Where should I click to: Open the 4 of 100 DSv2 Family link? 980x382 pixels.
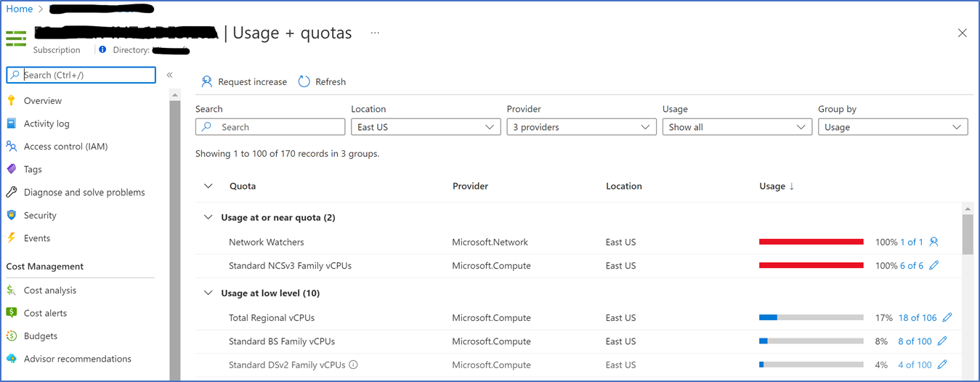[x=915, y=365]
